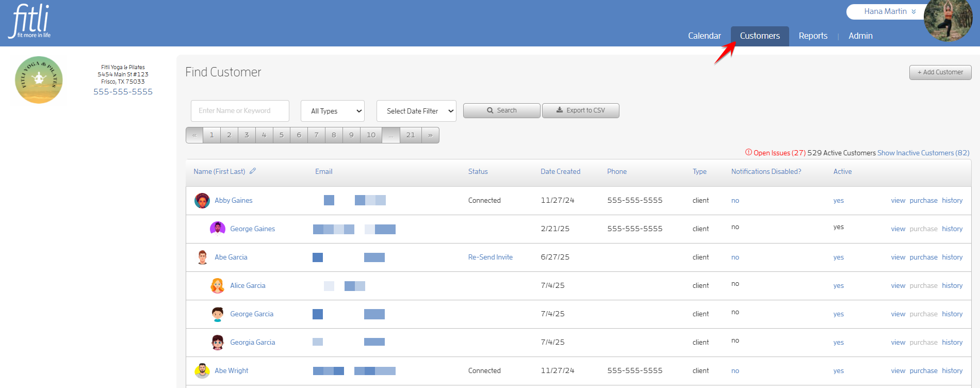Go to page 2

coord(229,135)
